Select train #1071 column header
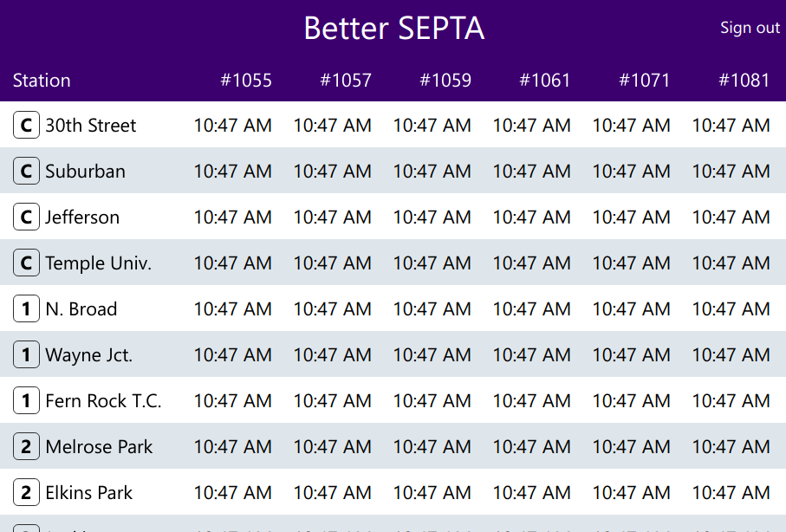This screenshot has height=532, width=786. [x=645, y=81]
